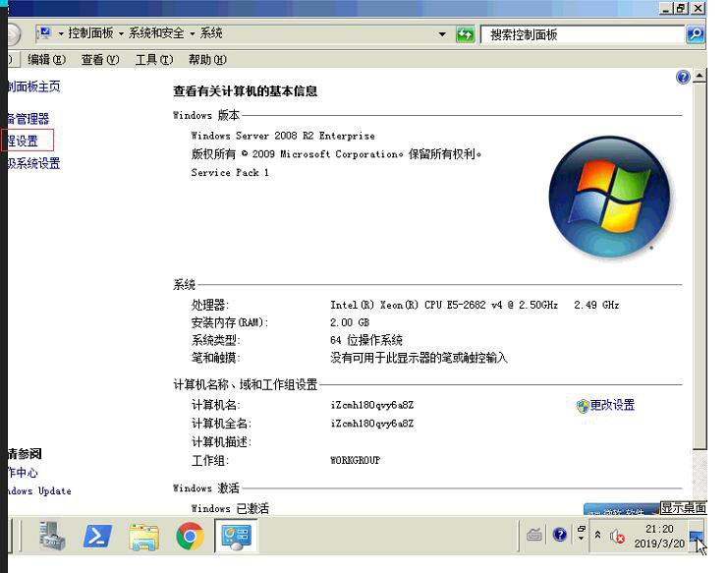Viewport: 728px width, 573px height.
Task: Open Windows Explorer folder in taskbar
Action: (143, 537)
